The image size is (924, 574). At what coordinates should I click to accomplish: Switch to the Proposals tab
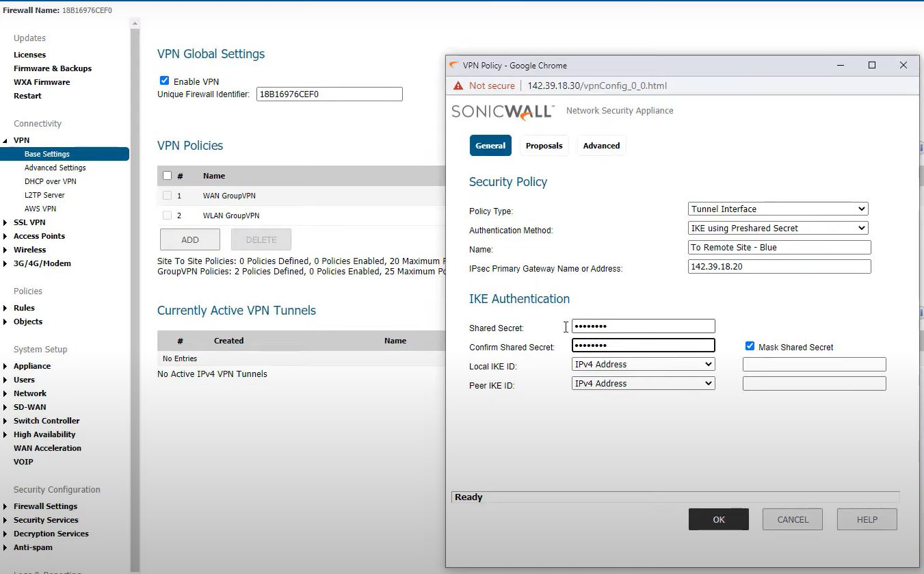544,146
